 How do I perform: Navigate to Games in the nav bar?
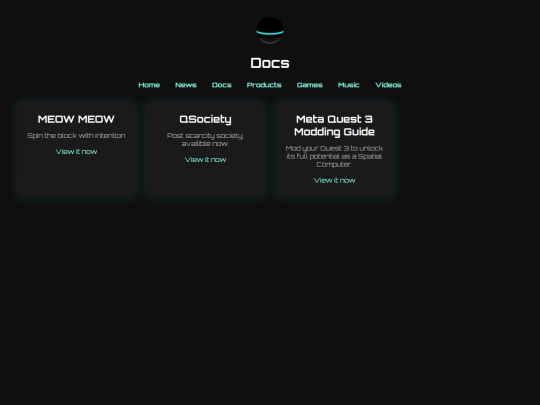point(310,85)
